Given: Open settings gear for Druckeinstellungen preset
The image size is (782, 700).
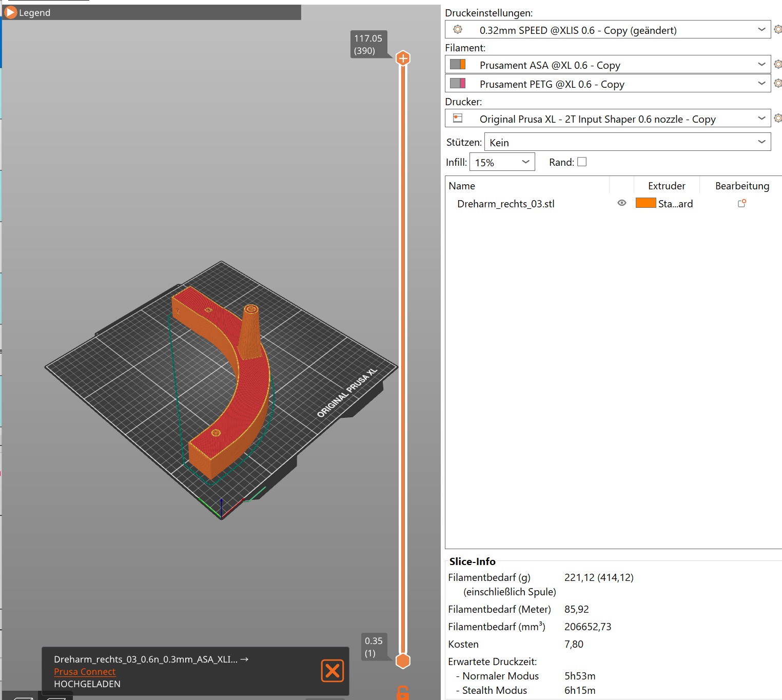Looking at the screenshot, I should [x=778, y=30].
